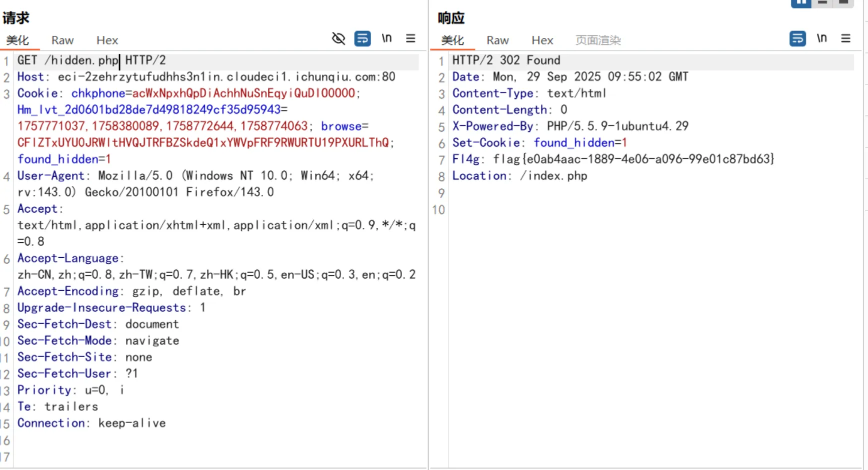Toggle syntax highlighting visibility for the request
The image size is (868, 470).
click(338, 38)
